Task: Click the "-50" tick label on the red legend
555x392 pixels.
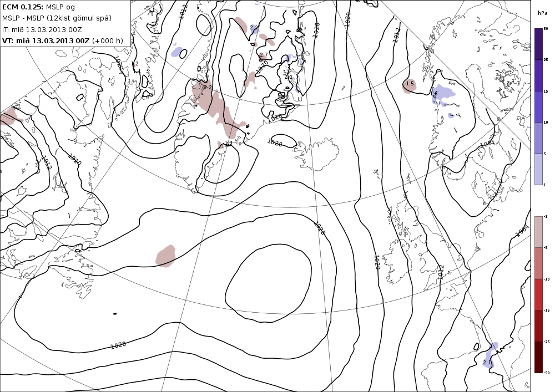Action: 547,373
